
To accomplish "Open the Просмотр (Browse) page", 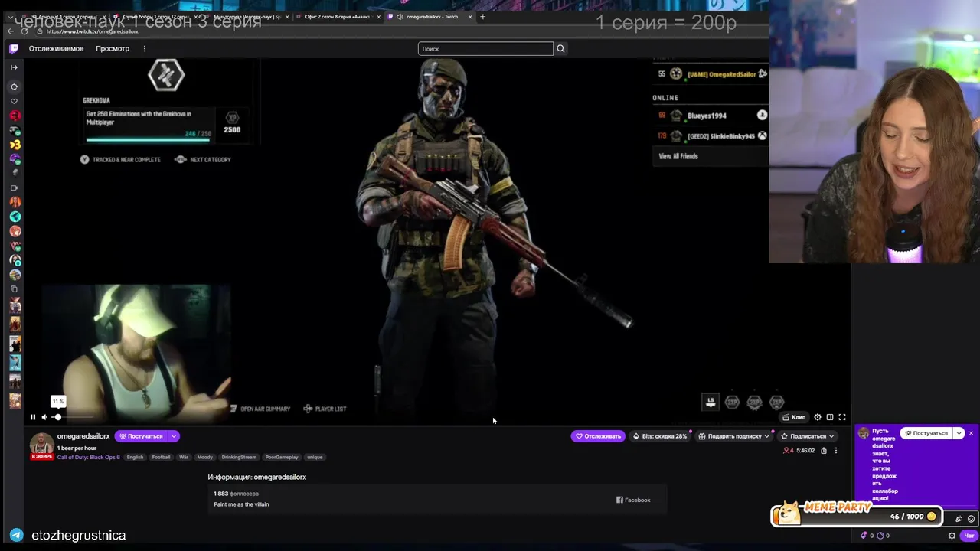I will [x=113, y=49].
